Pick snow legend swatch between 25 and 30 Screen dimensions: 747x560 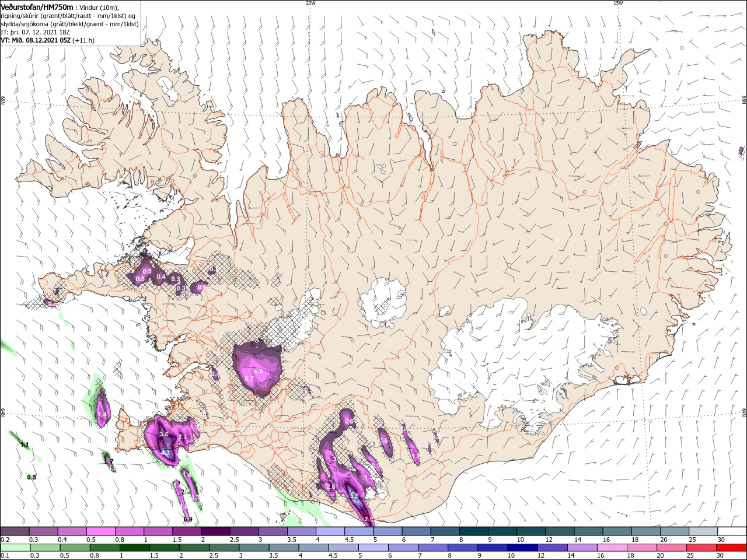704,531
